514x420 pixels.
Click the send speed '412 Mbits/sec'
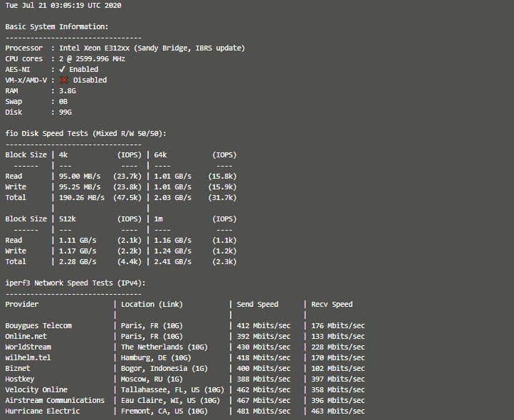[x=263, y=325]
